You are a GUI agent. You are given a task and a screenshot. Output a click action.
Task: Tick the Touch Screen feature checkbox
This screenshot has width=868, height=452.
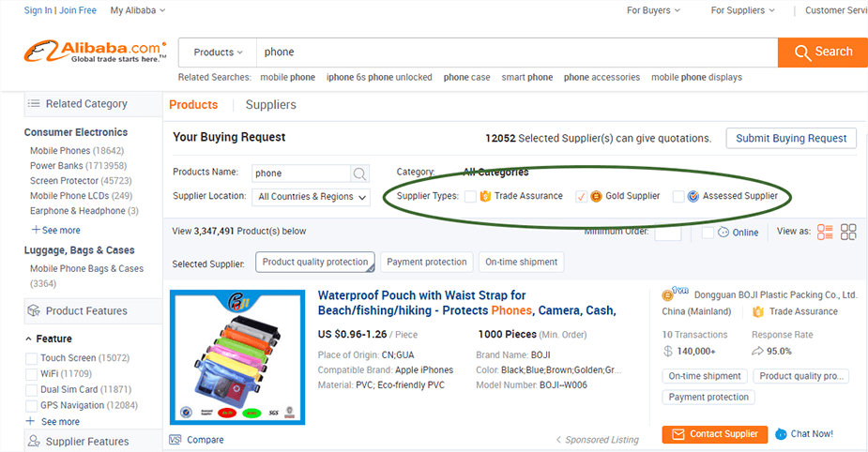pyautogui.click(x=32, y=358)
